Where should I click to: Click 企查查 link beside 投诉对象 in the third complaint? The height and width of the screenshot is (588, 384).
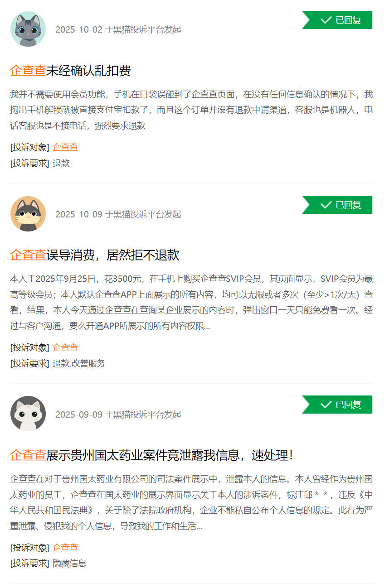65,548
